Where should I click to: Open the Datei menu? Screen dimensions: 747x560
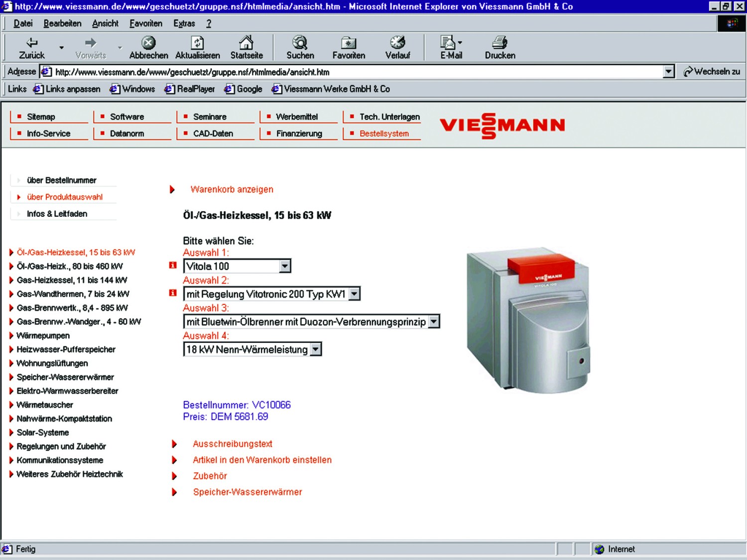coord(23,23)
